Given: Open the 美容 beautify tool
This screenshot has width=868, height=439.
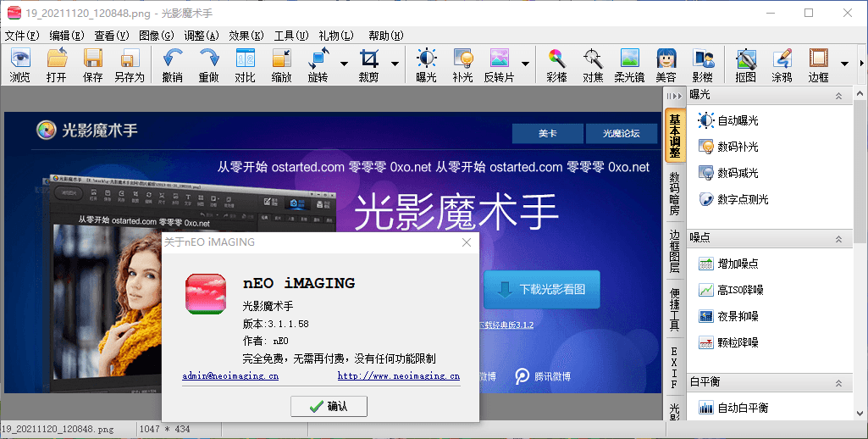Looking at the screenshot, I should (x=666, y=65).
